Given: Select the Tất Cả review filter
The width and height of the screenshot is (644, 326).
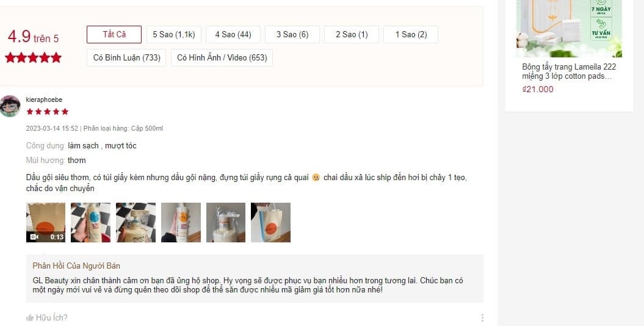Looking at the screenshot, I should point(114,34).
